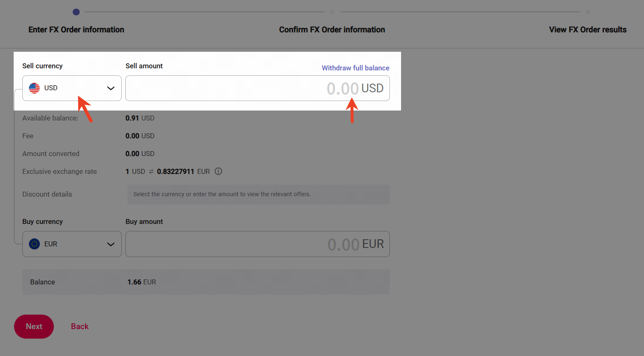Click the first progress step dot

tap(76, 12)
